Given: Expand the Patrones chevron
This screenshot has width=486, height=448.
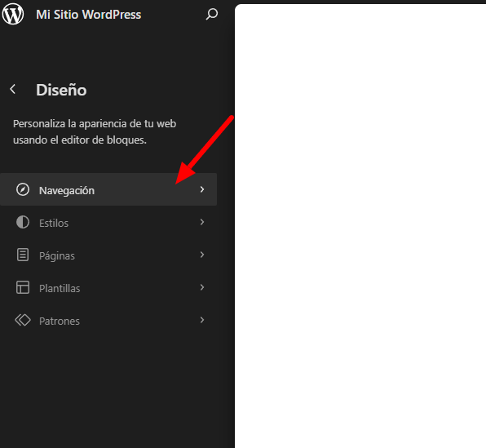Looking at the screenshot, I should (202, 320).
